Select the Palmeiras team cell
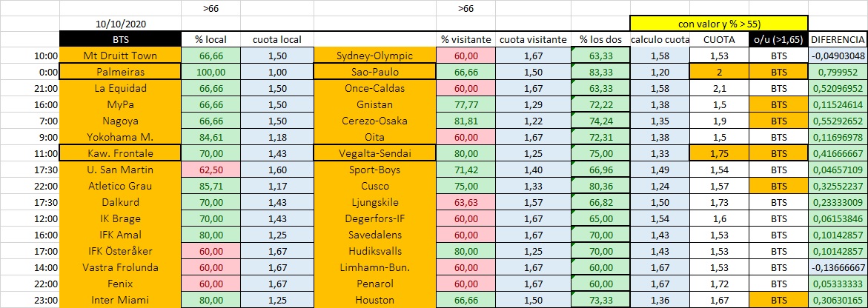Viewport: 868px width, 308px height. point(120,71)
